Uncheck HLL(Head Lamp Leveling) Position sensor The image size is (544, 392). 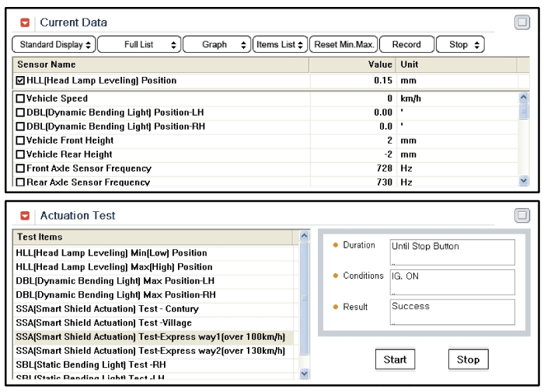[21, 81]
